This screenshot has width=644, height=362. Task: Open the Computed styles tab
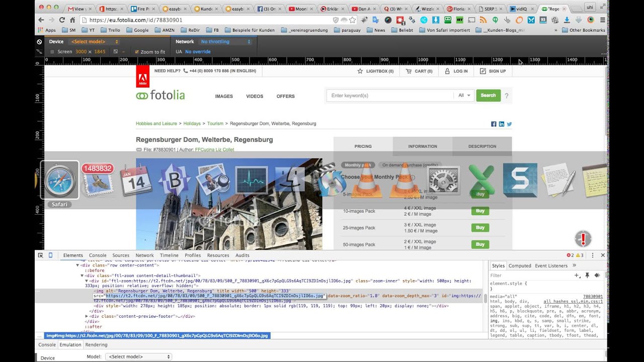coord(520,266)
